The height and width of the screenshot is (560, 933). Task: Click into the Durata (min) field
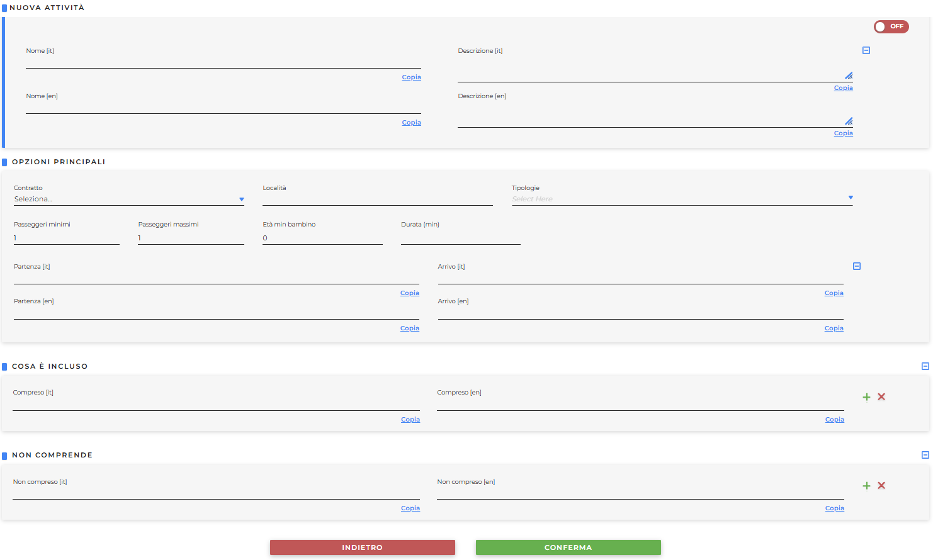[x=460, y=238]
